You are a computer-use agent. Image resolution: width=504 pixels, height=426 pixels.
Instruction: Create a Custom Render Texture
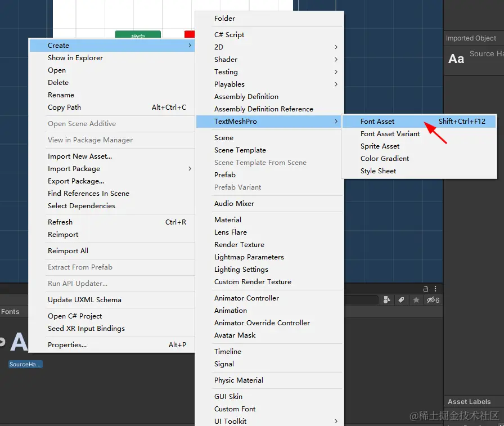coord(269,281)
